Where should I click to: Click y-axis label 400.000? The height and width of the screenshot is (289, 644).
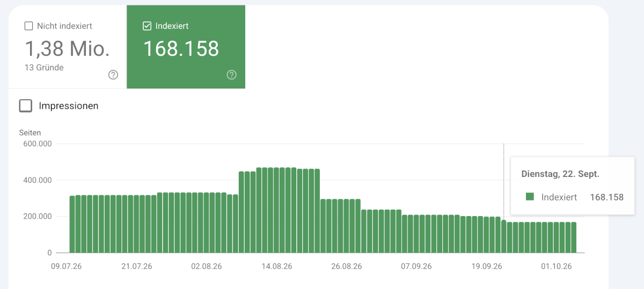[x=37, y=180]
